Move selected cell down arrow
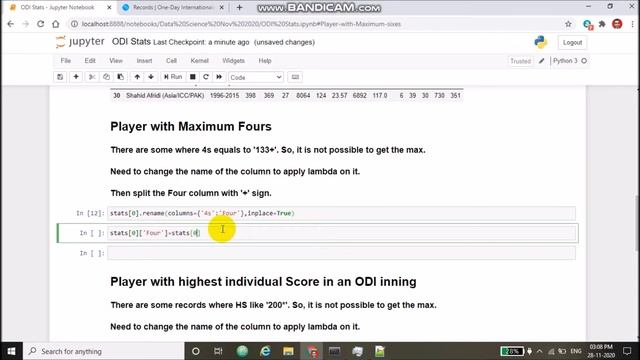The width and height of the screenshot is (640, 360). click(151, 77)
